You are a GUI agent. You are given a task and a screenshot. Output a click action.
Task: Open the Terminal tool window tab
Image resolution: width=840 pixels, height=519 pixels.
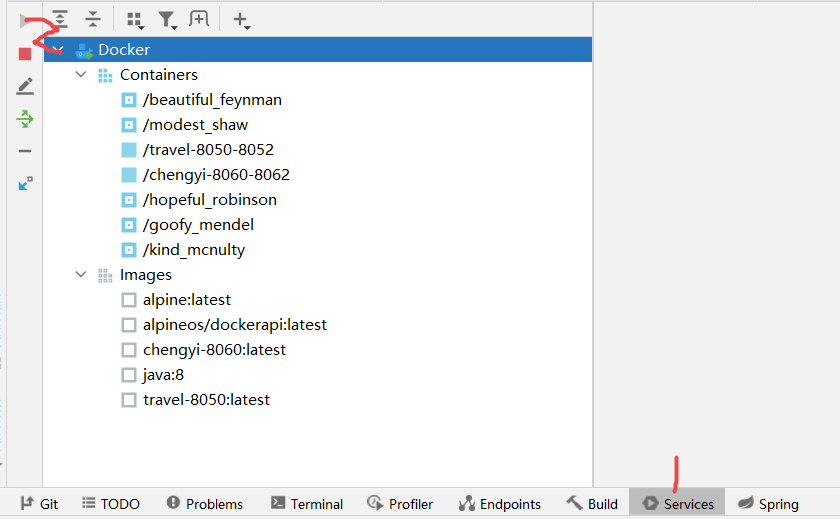(x=306, y=503)
